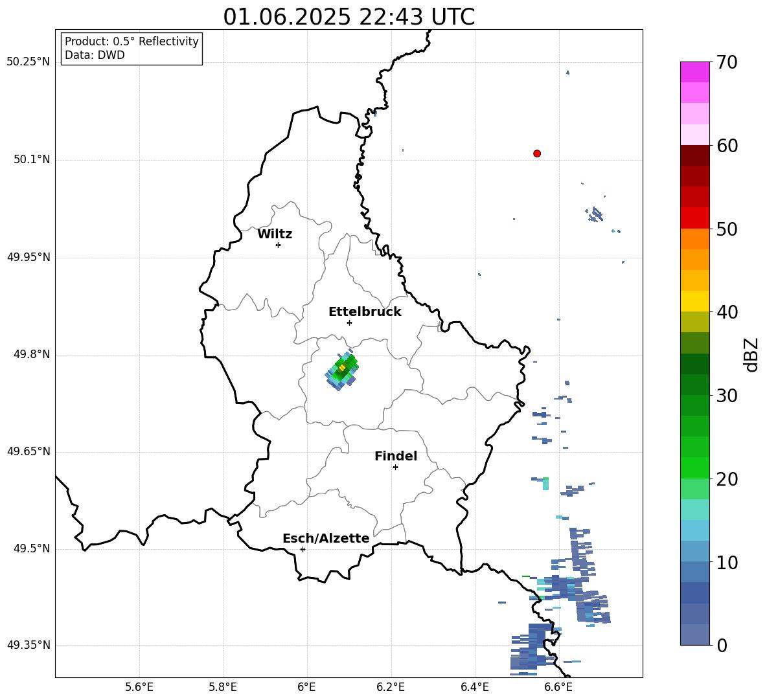Click the 49.5°N latitude label
Screen dimensions: 767x700
(32, 549)
